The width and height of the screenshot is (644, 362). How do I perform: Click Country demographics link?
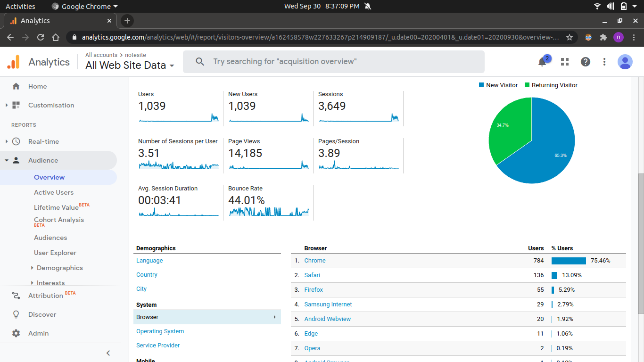pos(147,275)
